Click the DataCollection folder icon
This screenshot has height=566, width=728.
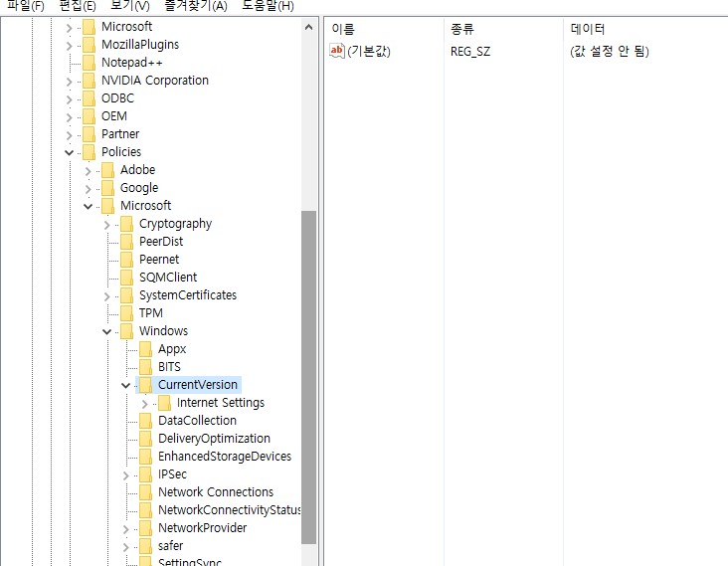(x=145, y=421)
